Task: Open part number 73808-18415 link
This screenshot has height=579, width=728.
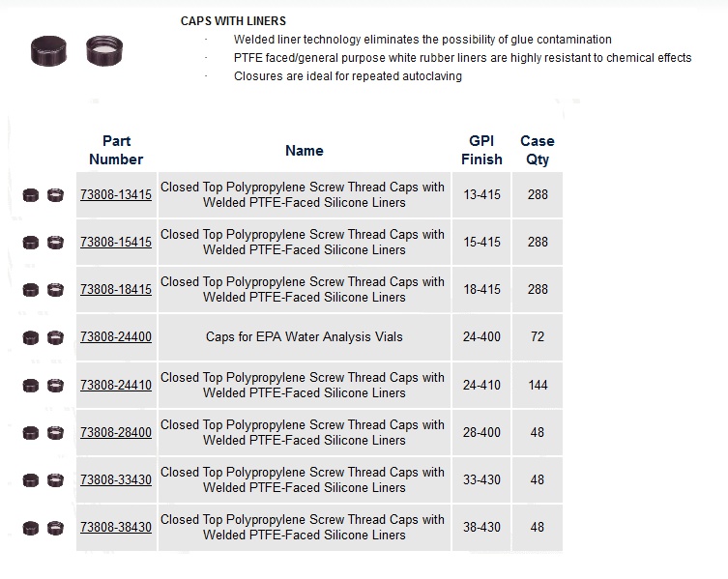Action: [x=116, y=289]
